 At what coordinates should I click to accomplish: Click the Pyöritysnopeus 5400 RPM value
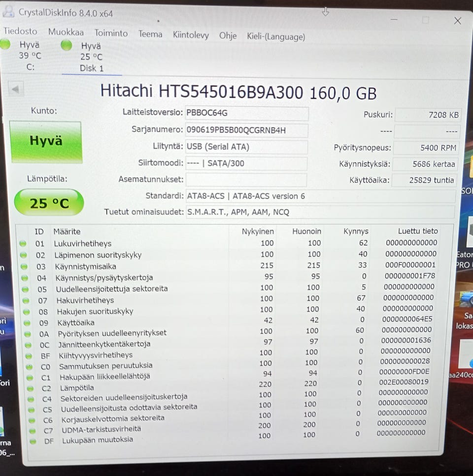pos(426,148)
